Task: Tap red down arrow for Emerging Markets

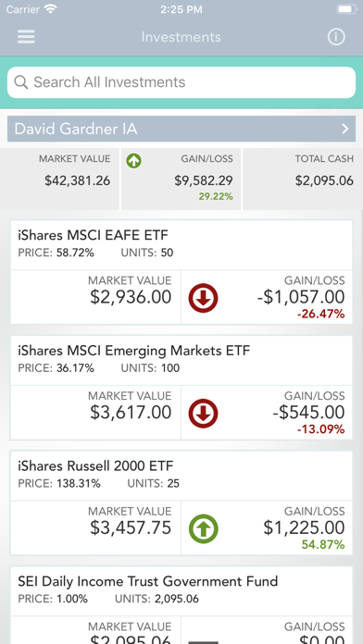Action: pyautogui.click(x=203, y=414)
